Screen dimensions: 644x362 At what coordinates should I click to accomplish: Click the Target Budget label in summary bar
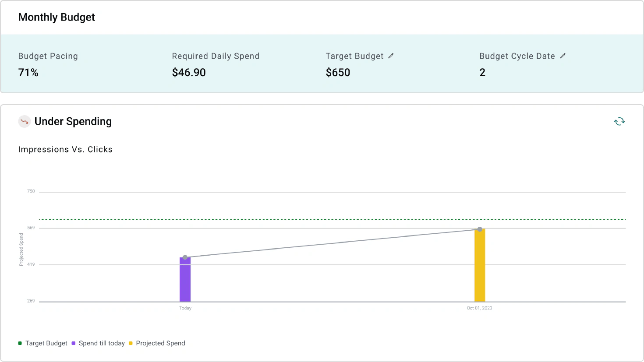tap(354, 56)
